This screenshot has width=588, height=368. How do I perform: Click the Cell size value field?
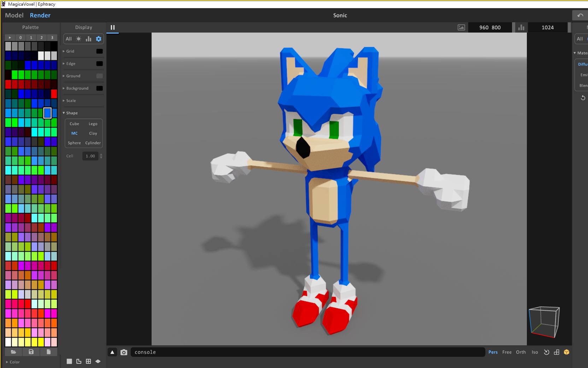click(x=90, y=156)
